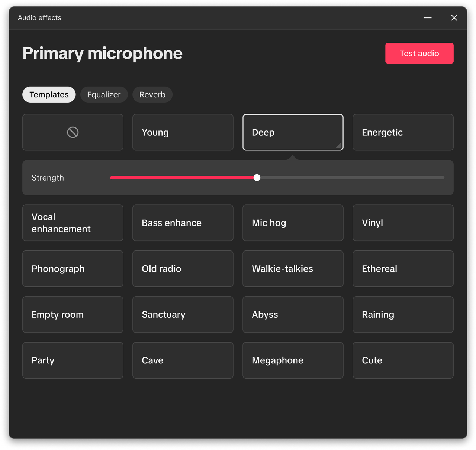Image resolution: width=476 pixels, height=450 pixels.
Task: Enable the Megaphone effect
Action: pos(293,360)
